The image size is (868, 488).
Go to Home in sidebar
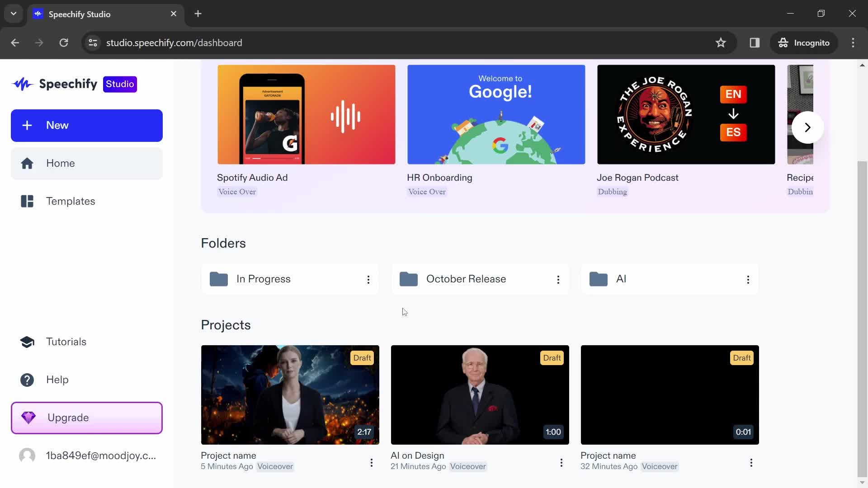tap(87, 164)
